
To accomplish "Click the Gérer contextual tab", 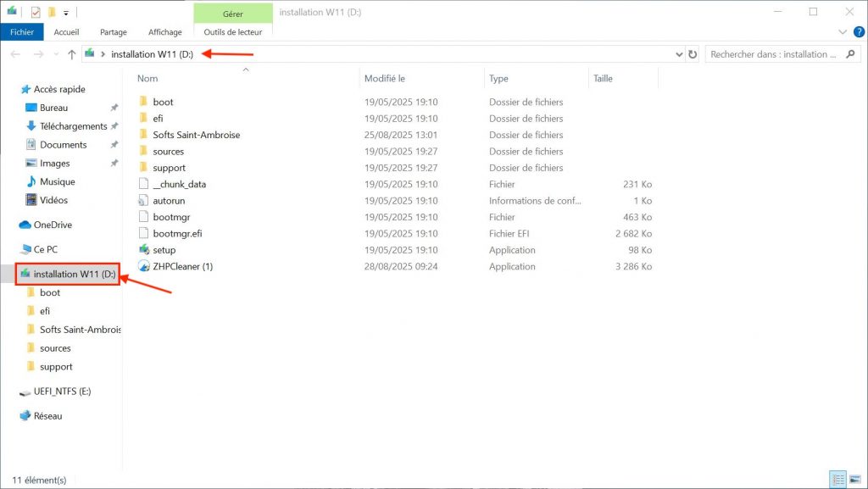I will pos(233,14).
